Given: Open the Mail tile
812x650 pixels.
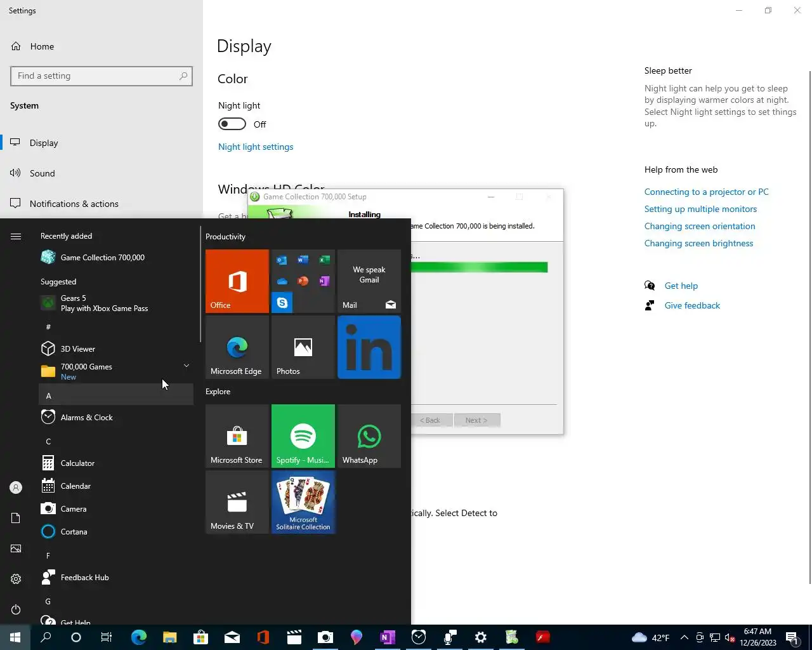Looking at the screenshot, I should 369,281.
